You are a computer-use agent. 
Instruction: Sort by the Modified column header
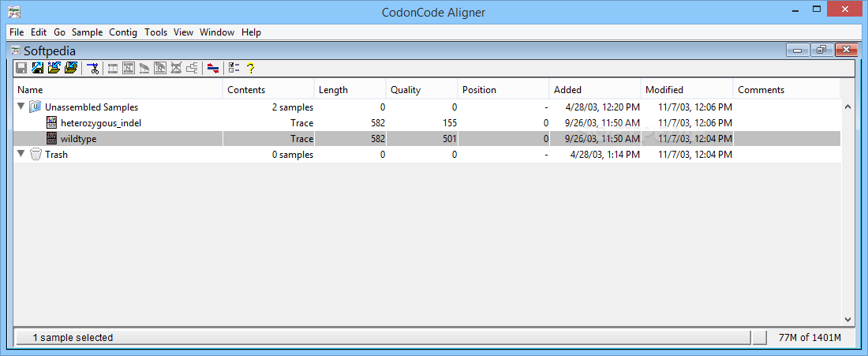[687, 90]
